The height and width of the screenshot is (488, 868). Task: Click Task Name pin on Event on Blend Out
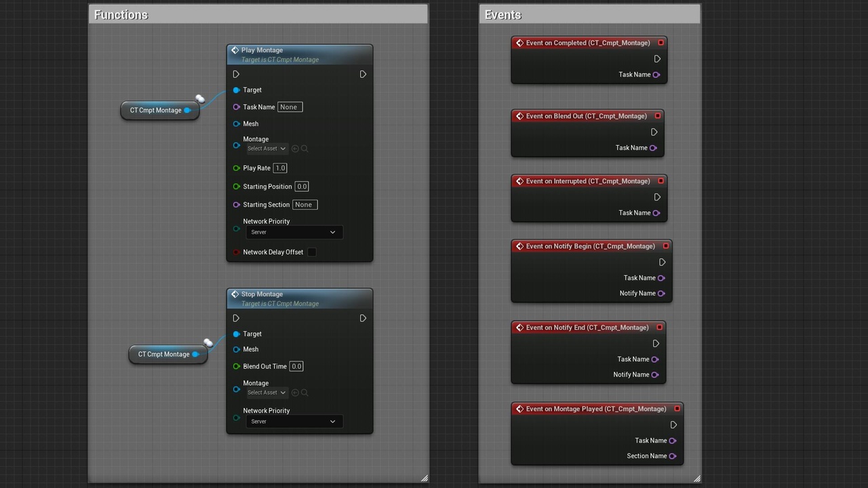click(653, 148)
